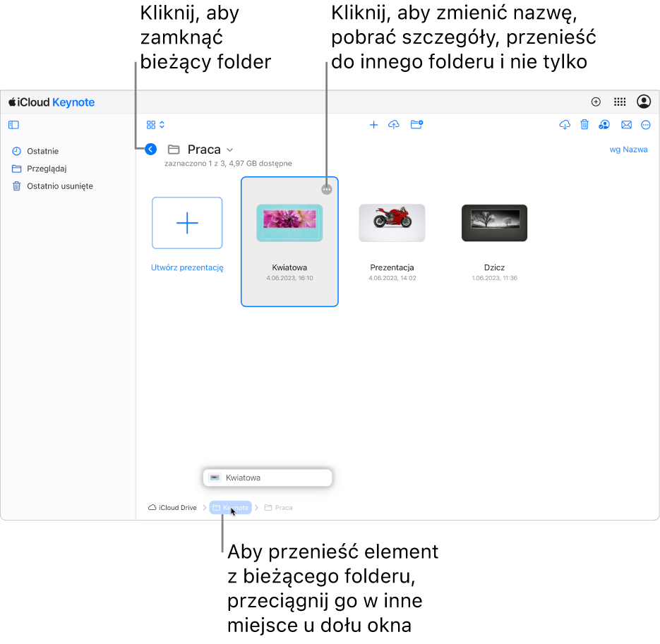The height and width of the screenshot is (644, 660).
Task: Create a new folder with the folder icon
Action: pyautogui.click(x=416, y=125)
